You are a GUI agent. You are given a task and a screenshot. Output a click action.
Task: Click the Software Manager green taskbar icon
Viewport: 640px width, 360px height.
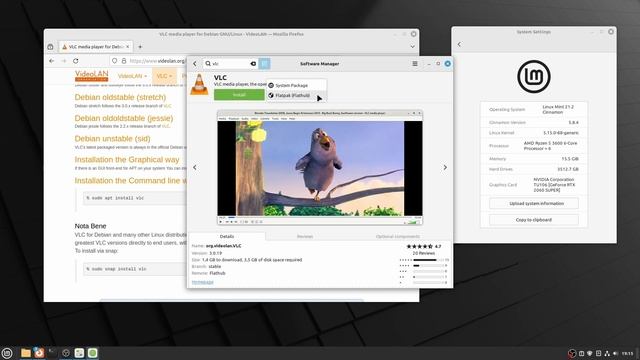(x=93, y=353)
